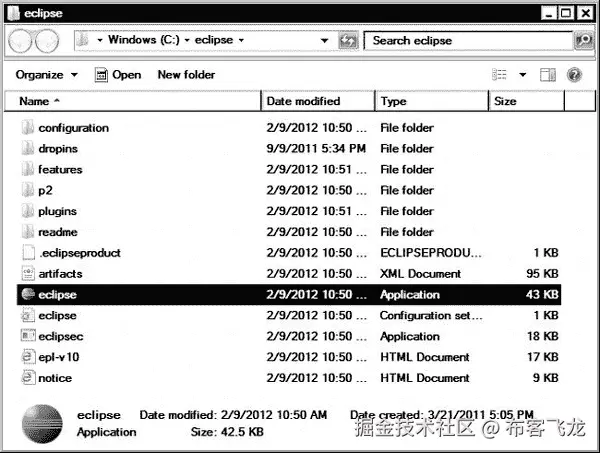Select the features folder name
This screenshot has height=453, width=600.
tap(60, 169)
